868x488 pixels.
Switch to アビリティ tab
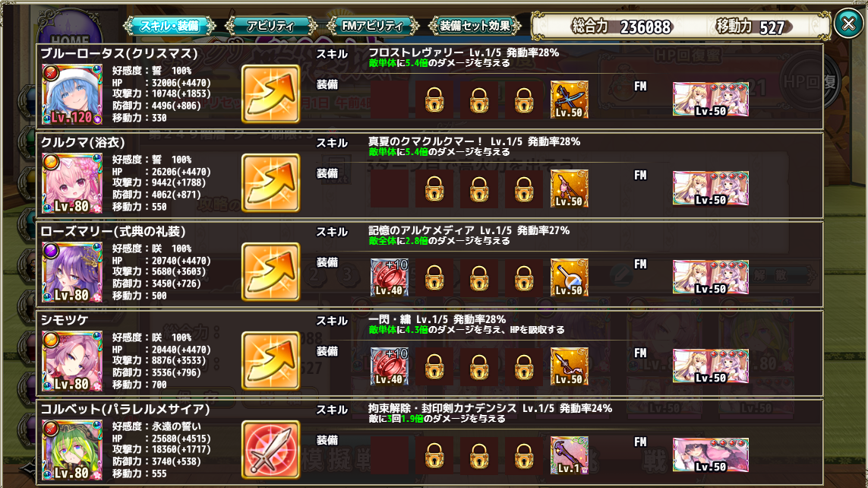(x=270, y=26)
